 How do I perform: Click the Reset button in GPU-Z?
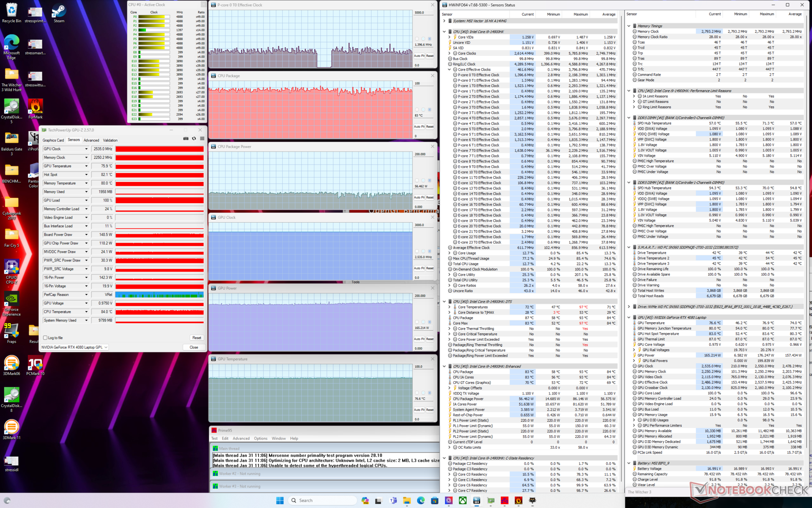(x=197, y=338)
